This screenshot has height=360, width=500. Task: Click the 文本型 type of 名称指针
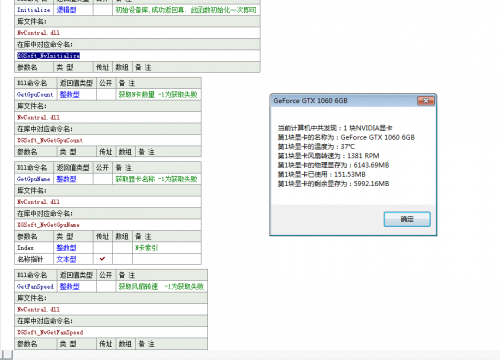[66, 259]
